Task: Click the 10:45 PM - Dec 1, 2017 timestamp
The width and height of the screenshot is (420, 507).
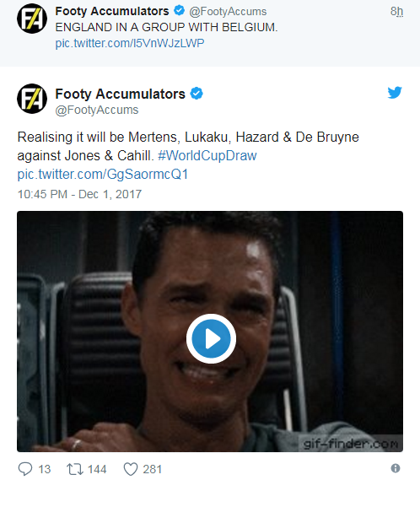Action: tap(79, 194)
